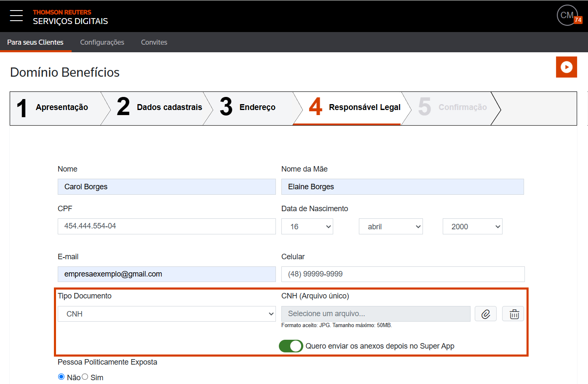Switch to Configurações tab
The image size is (588, 384).
(102, 42)
